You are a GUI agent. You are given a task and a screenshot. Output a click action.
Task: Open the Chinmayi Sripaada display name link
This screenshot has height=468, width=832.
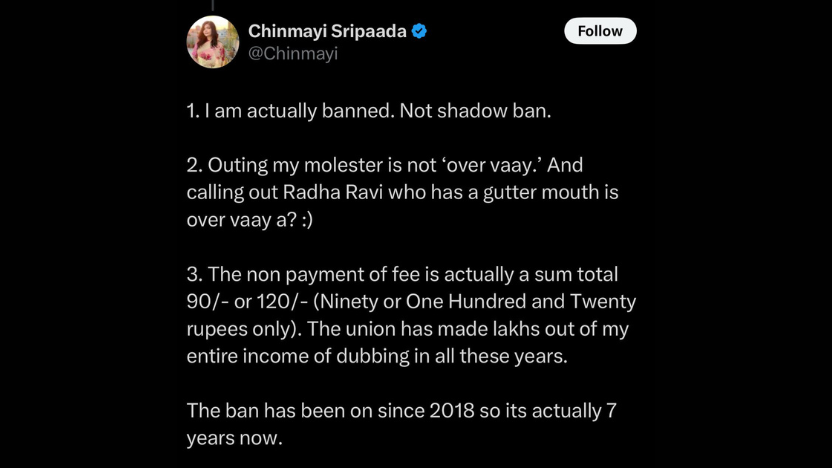coord(327,31)
